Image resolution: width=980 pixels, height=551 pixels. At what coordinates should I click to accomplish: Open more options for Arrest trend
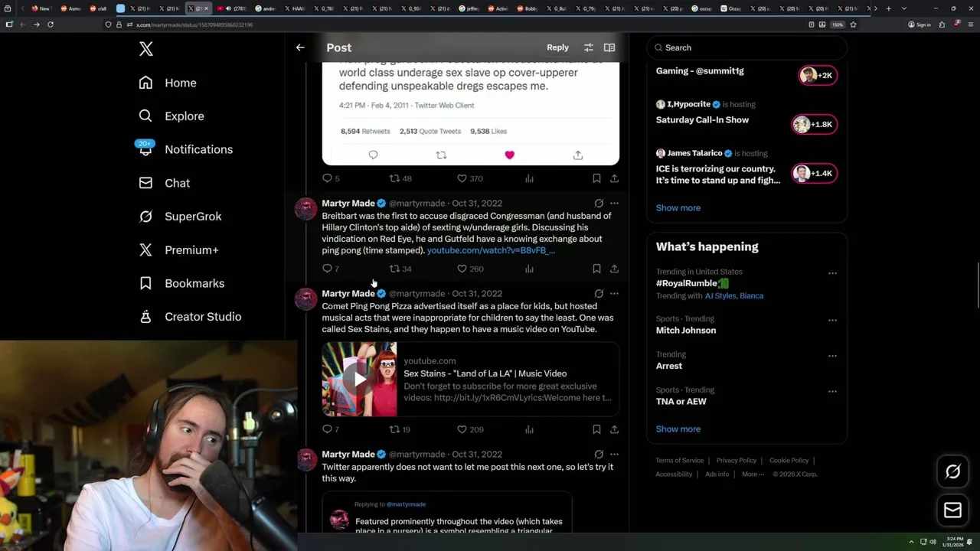click(832, 355)
